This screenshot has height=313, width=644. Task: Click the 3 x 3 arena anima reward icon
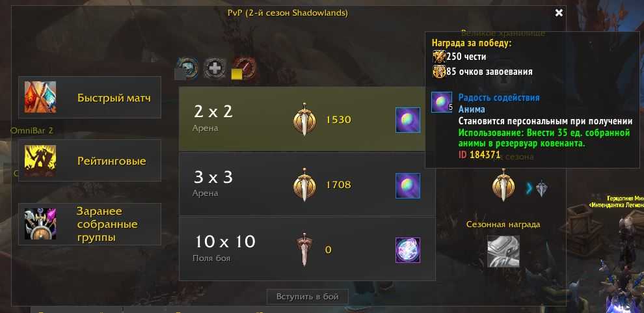coord(408,185)
